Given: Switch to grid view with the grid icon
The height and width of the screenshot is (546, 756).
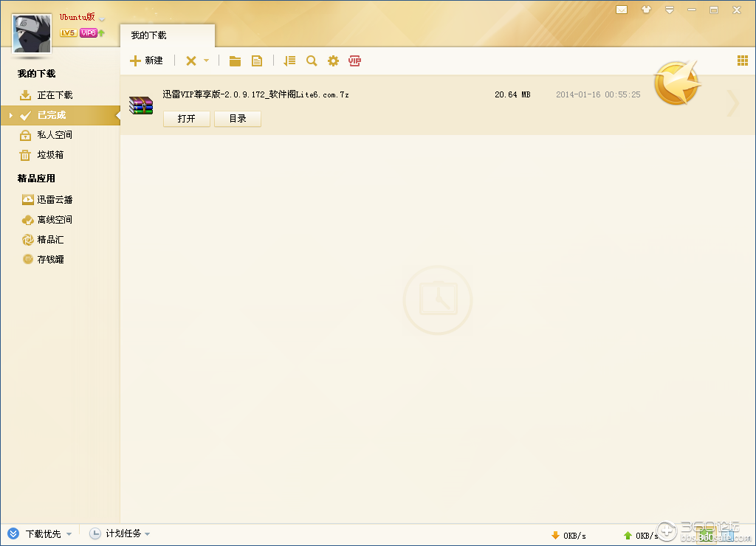Looking at the screenshot, I should tap(743, 61).
